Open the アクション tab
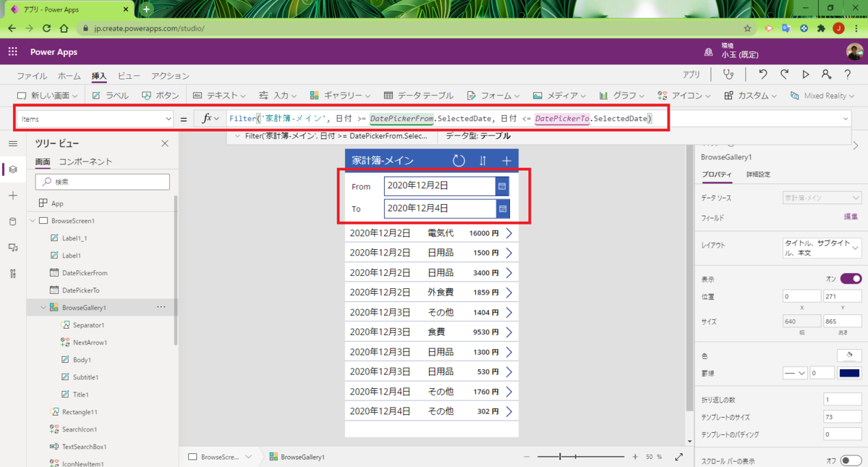Screen dimensions: 868x467 coord(170,76)
